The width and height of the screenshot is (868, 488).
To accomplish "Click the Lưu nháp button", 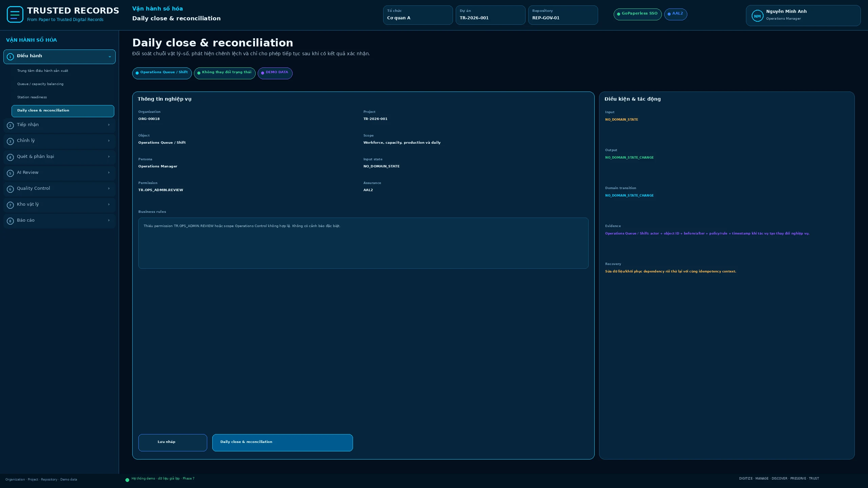I will [x=173, y=443].
